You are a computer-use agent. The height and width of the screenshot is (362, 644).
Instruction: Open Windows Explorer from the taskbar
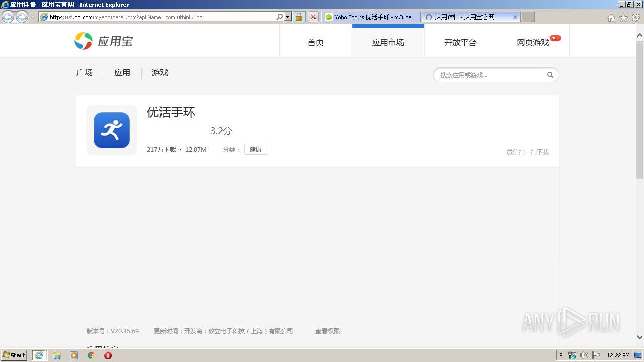pos(57,355)
